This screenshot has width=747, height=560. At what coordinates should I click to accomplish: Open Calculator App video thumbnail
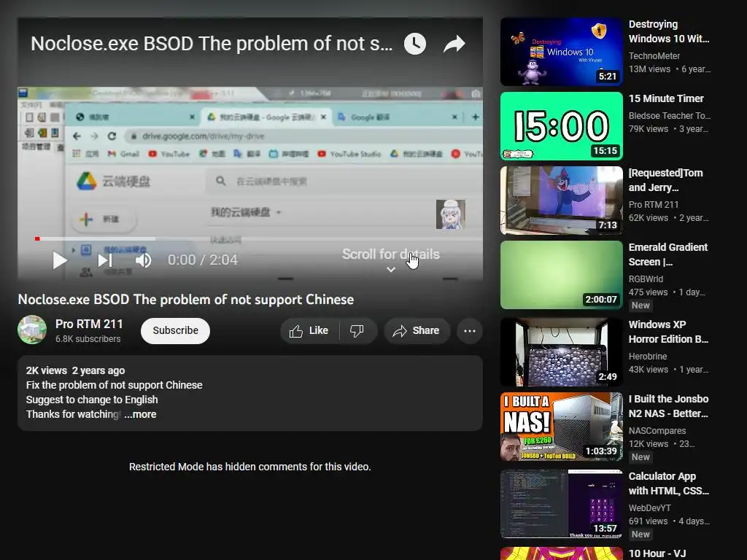pyautogui.click(x=561, y=504)
